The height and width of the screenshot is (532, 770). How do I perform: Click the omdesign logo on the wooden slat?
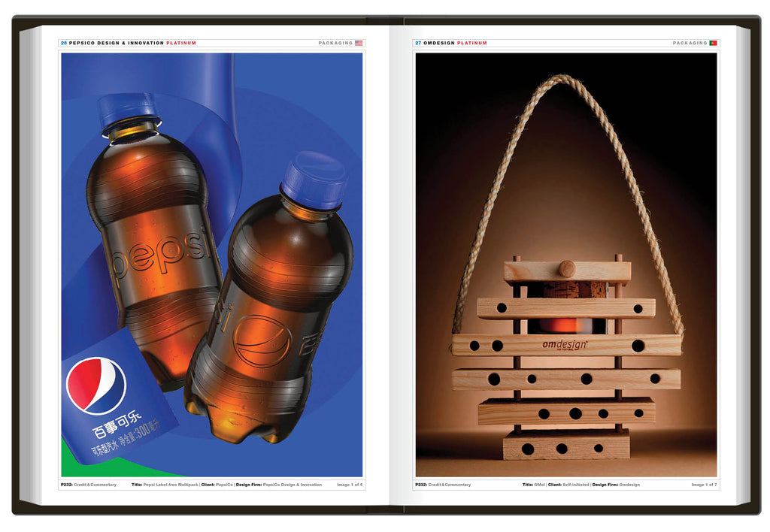coord(565,345)
